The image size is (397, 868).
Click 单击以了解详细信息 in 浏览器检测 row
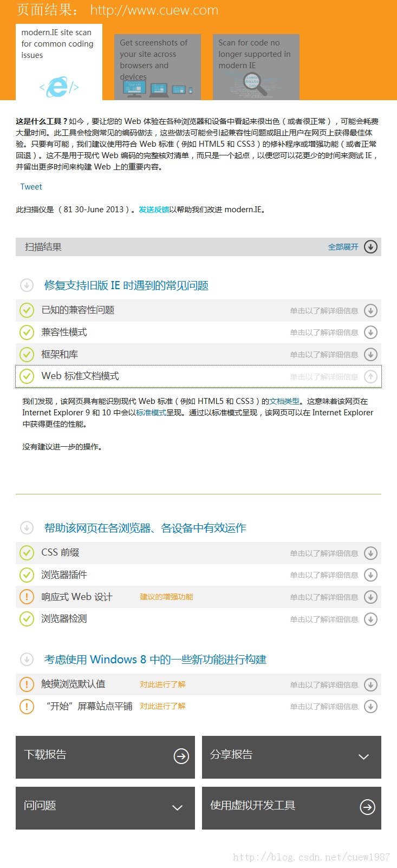pos(324,619)
